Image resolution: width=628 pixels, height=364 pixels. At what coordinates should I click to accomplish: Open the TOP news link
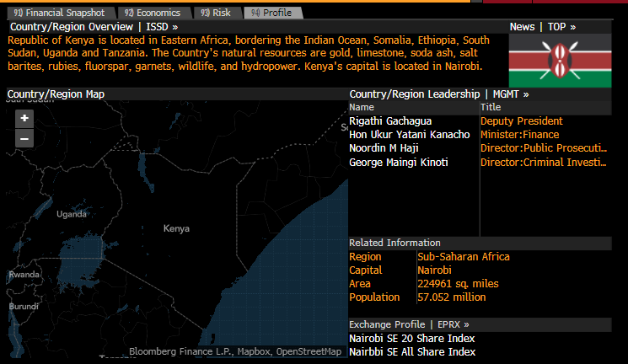click(561, 27)
